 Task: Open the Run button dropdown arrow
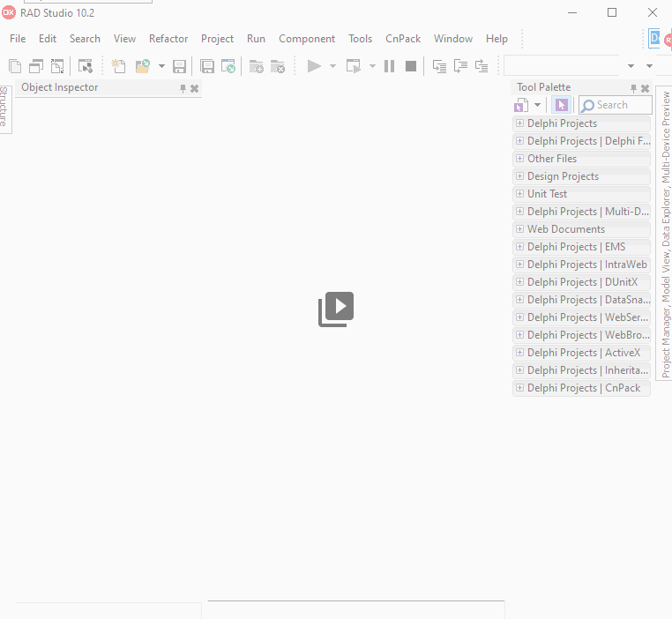(x=333, y=66)
